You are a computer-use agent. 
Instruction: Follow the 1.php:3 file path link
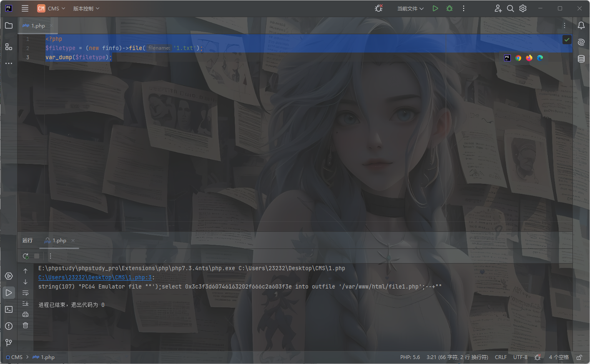[95, 277]
